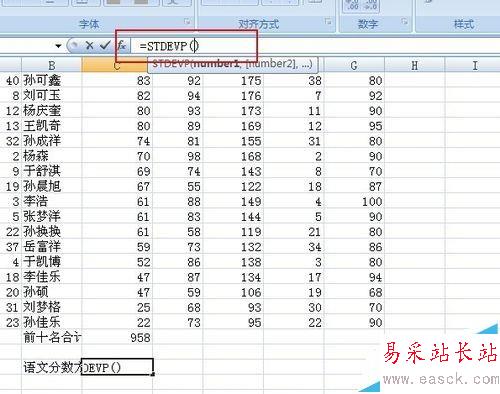Click the cell with name 于凯博
The width and height of the screenshot is (500, 394).
(52, 262)
